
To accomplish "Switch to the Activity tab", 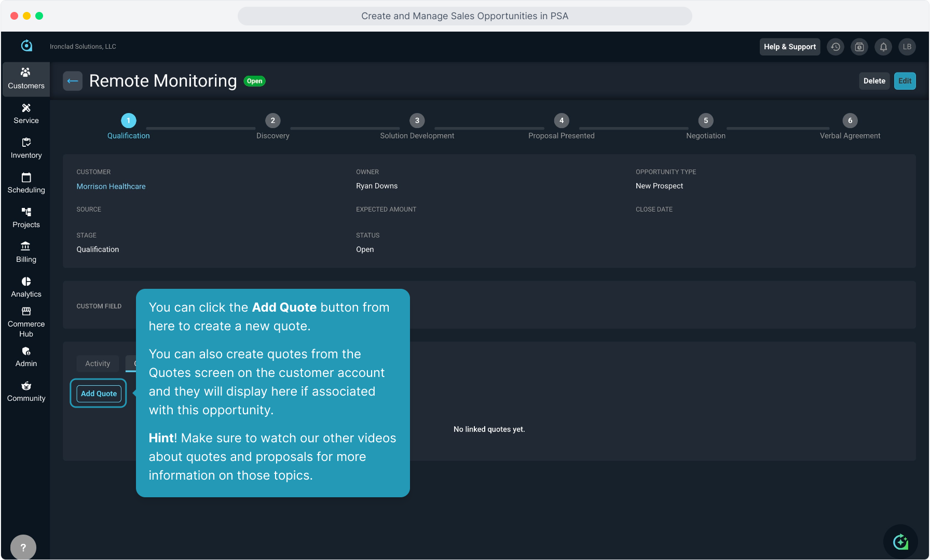I will point(98,363).
